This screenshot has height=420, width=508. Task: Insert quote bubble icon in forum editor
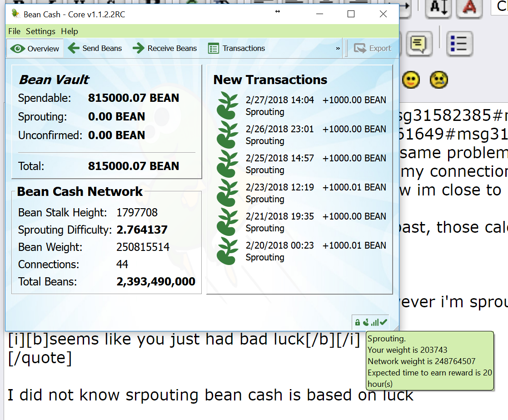point(419,44)
